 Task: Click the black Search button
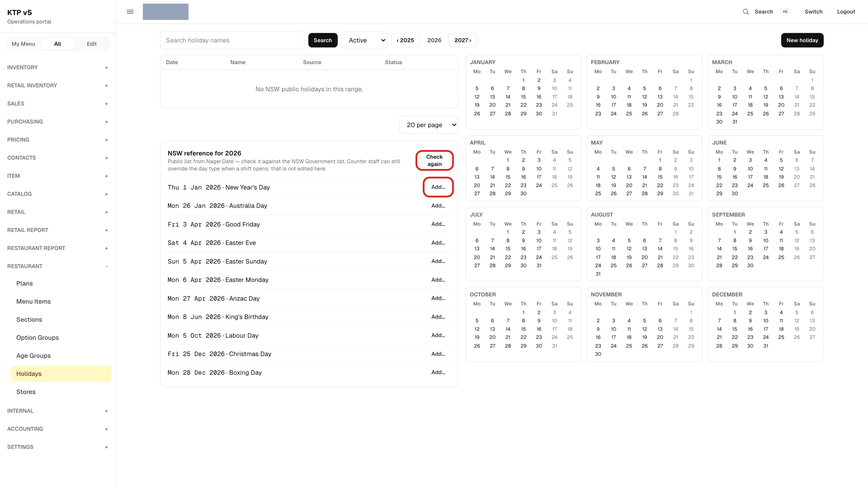pyautogui.click(x=323, y=40)
